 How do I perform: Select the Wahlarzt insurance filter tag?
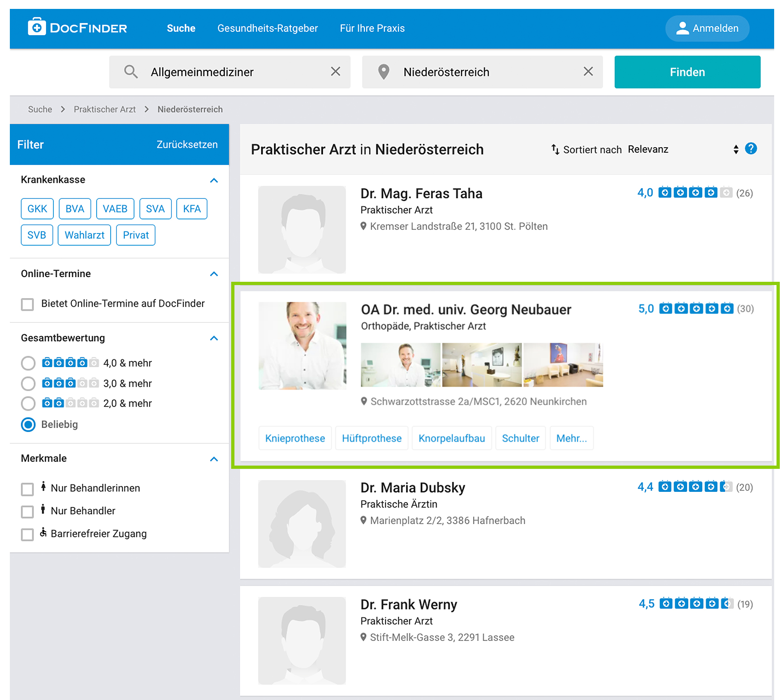tap(84, 235)
